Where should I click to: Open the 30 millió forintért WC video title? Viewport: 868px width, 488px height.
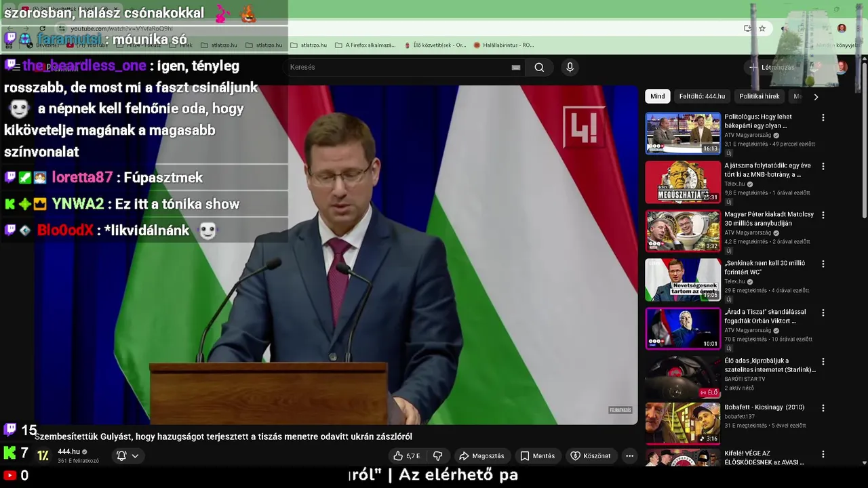(x=765, y=267)
